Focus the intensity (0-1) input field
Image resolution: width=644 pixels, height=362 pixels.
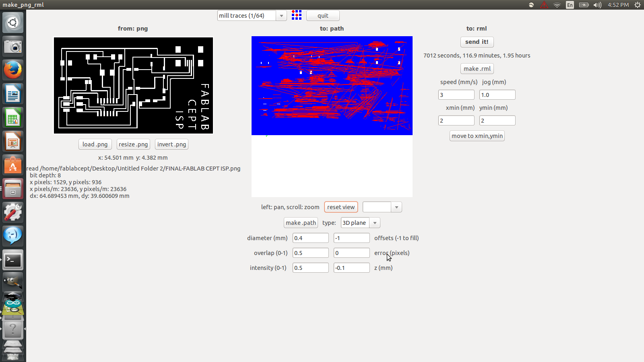311,268
